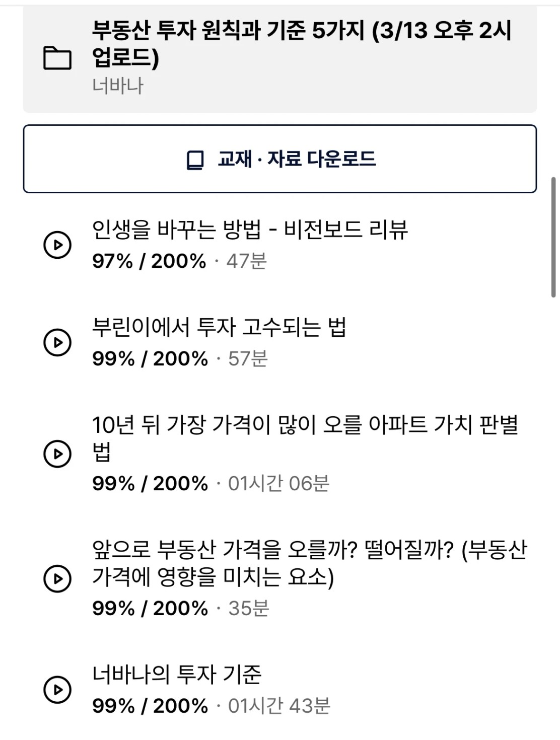This screenshot has height=740, width=560.
Task: Open lecture titled 너바나의 투자 기준
Action: point(177,674)
